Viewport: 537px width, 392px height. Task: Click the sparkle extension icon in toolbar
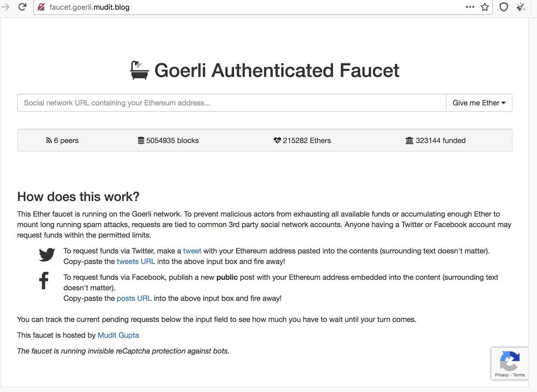520,7
